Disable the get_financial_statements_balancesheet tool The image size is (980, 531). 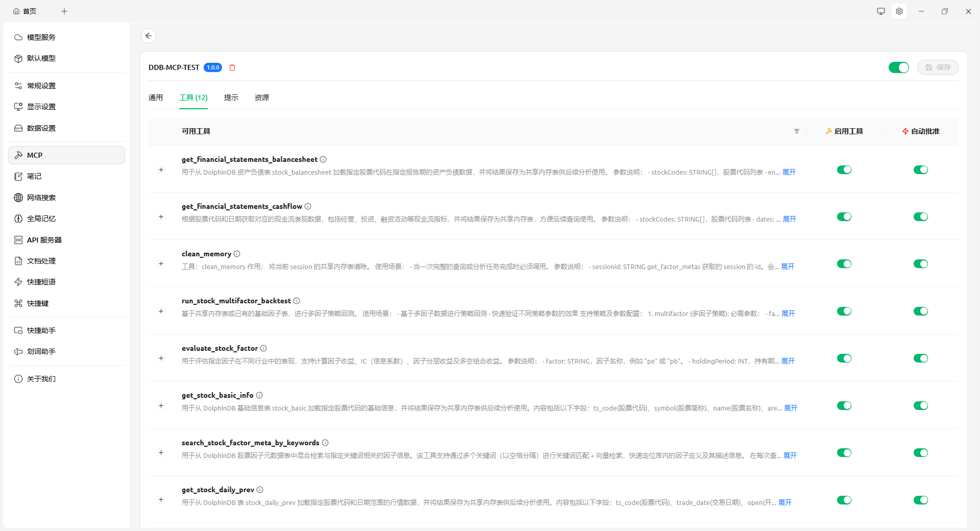coord(844,170)
